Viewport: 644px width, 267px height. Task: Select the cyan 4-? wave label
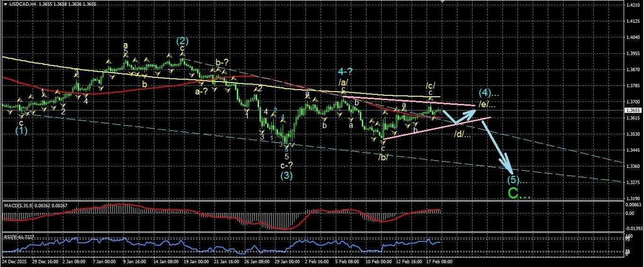coord(346,72)
